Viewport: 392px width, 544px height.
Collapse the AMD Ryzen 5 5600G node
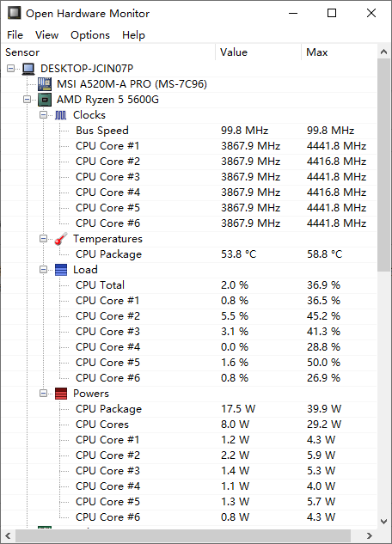tap(27, 100)
